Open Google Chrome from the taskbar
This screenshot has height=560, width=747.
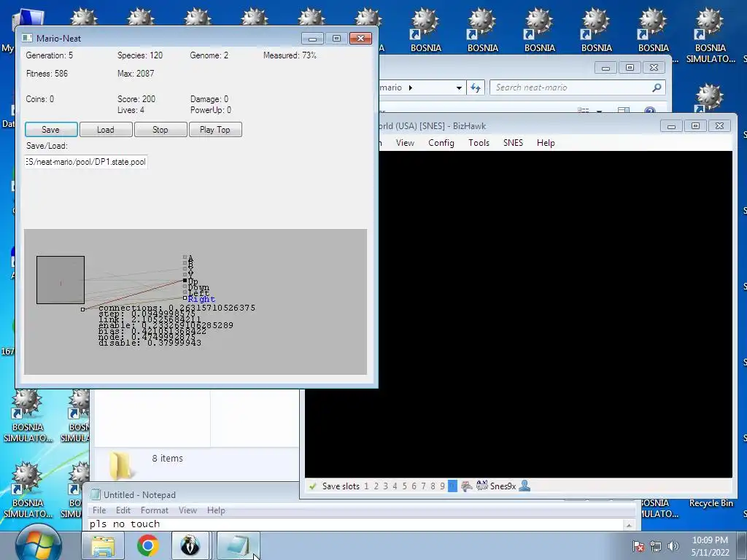click(x=147, y=545)
